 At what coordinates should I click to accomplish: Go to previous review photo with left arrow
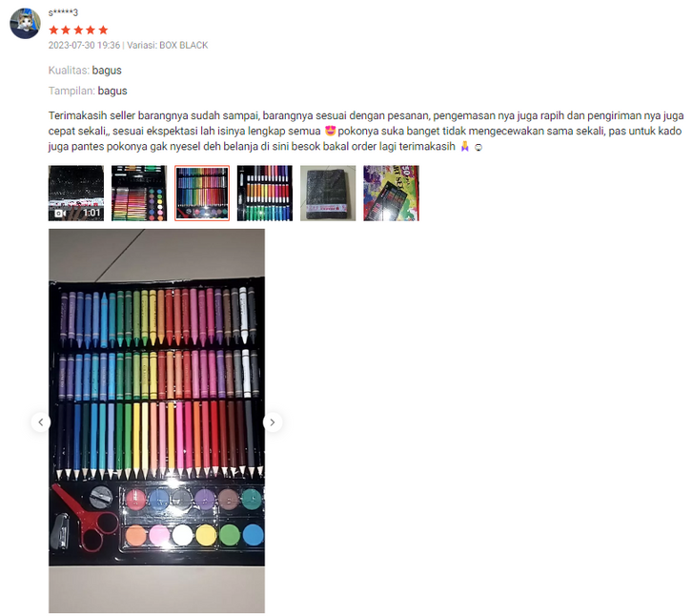[41, 422]
